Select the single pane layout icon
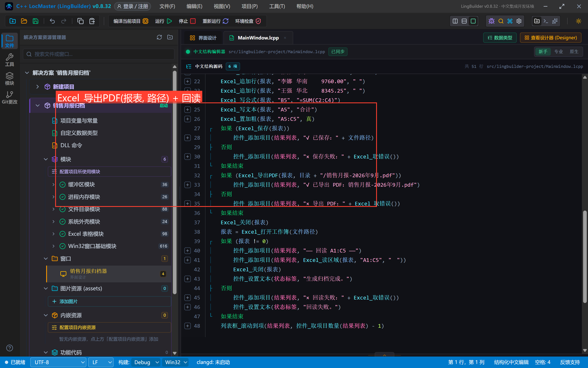588x368 pixels. point(473,21)
